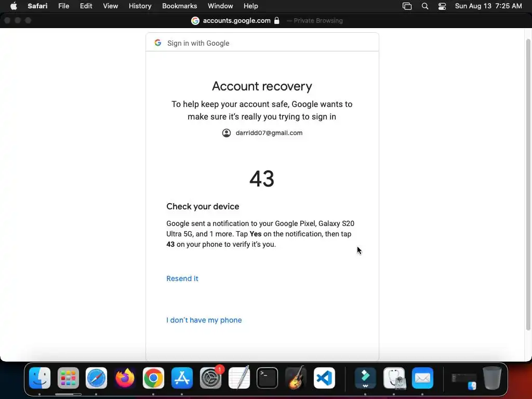Open Filmora from the Dock
Viewport: 532px width, 399px height.
point(365,378)
